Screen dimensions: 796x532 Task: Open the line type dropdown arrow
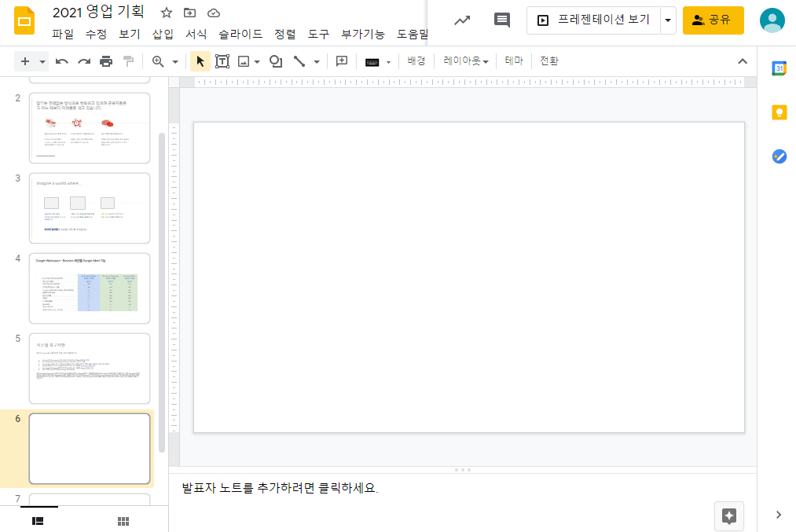tap(317, 62)
